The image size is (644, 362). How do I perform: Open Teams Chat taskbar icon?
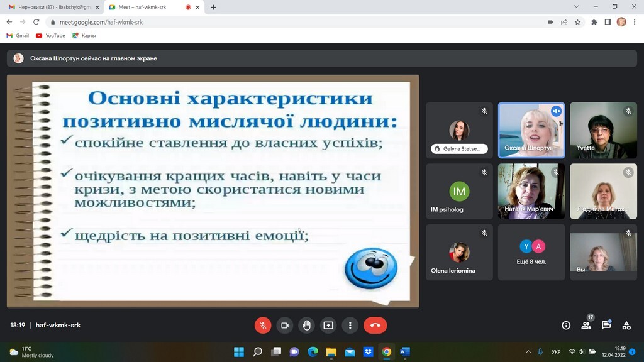pos(294,352)
